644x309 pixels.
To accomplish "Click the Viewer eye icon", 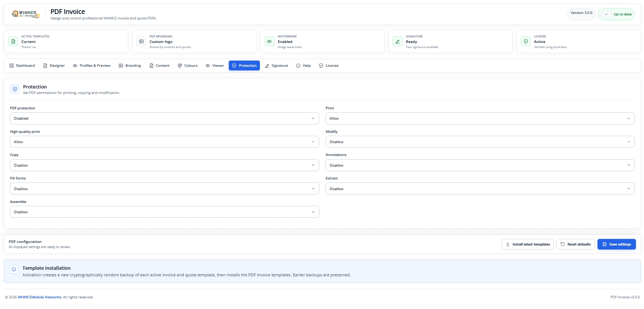I will pyautogui.click(x=208, y=66).
